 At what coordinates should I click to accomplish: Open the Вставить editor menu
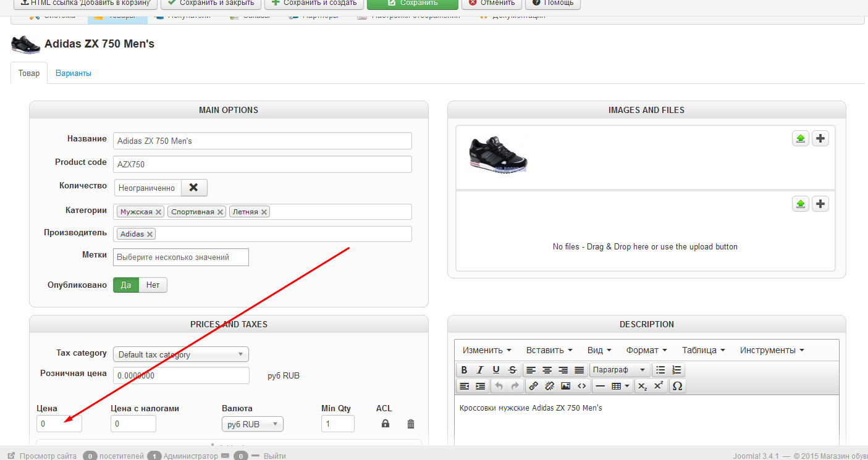tap(549, 350)
